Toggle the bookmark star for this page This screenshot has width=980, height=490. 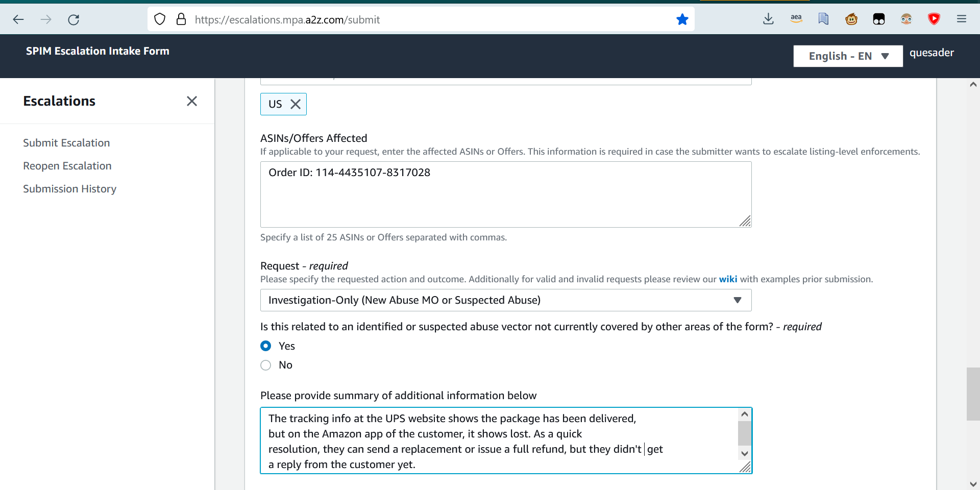(x=682, y=19)
